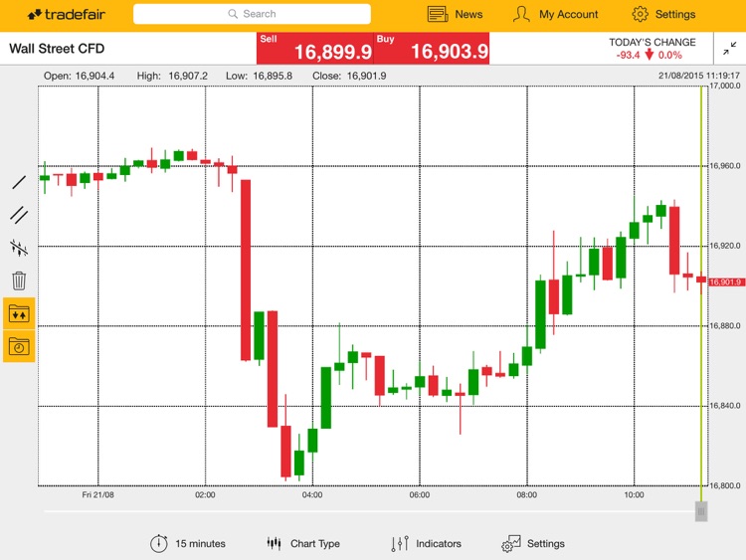Click the -93.4 change value
746x560 pixels.
coord(628,55)
